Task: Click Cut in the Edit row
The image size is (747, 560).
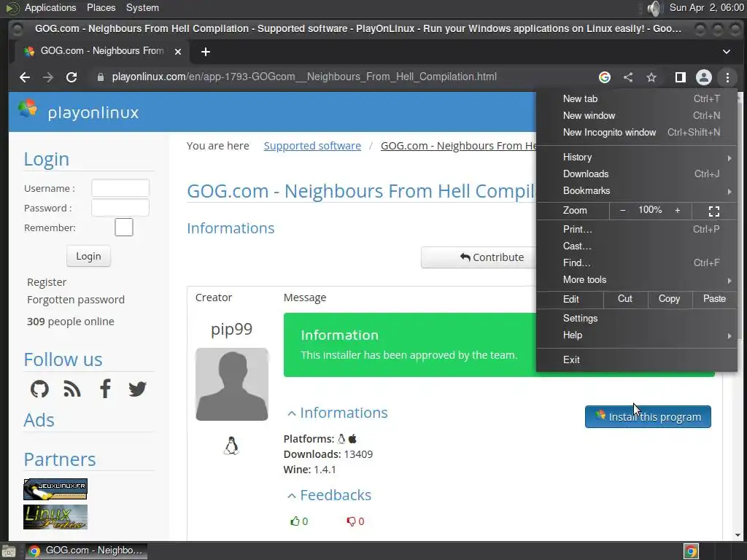Action: click(x=625, y=298)
